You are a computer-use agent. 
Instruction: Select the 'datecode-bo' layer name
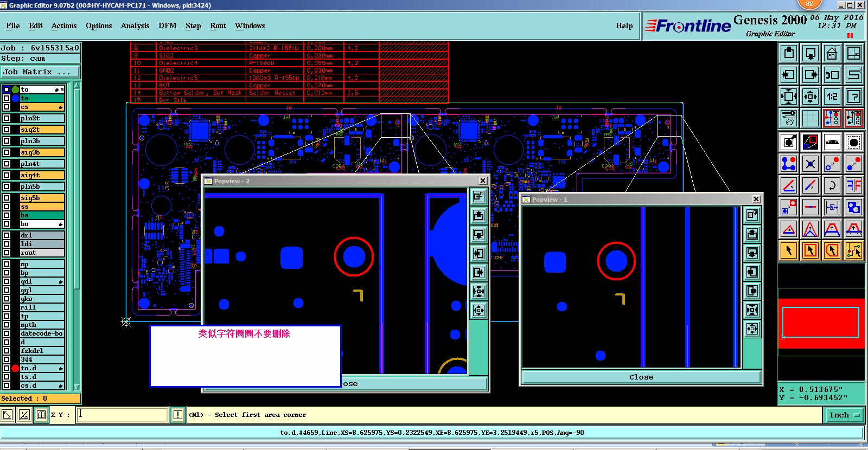(x=42, y=333)
